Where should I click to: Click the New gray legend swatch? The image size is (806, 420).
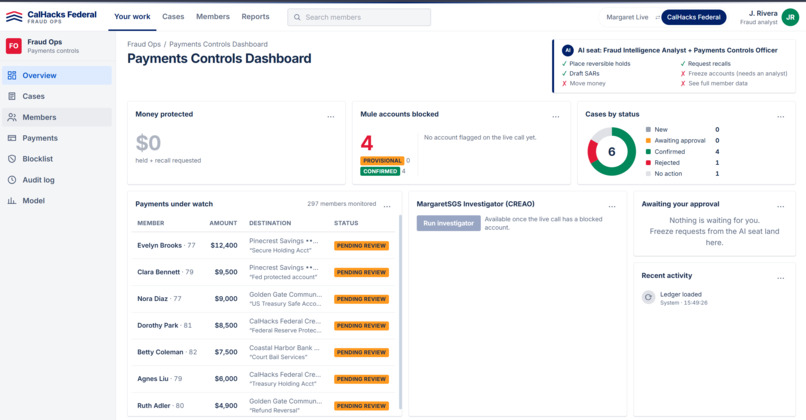pyautogui.click(x=648, y=130)
